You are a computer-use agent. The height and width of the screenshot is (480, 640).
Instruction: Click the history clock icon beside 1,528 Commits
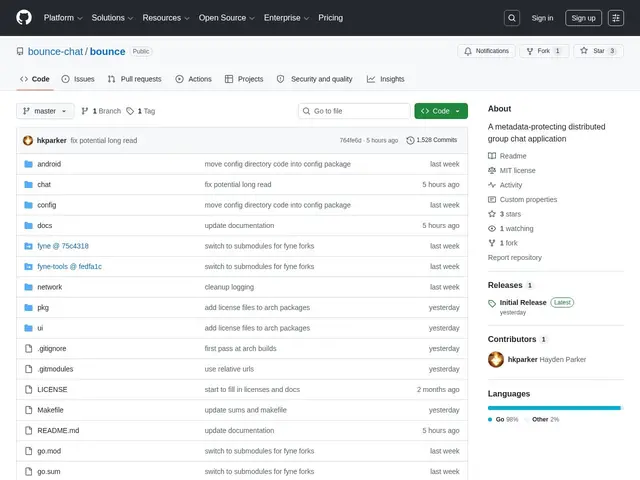pyautogui.click(x=410, y=140)
